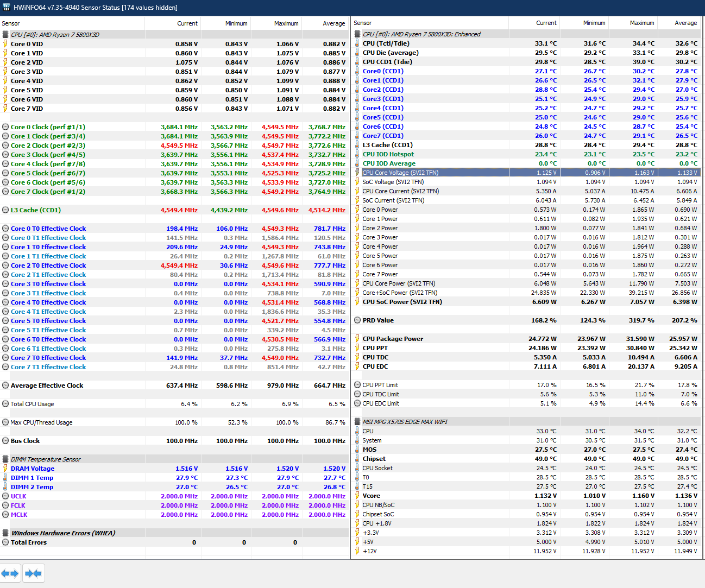The height and width of the screenshot is (588, 705).
Task: Click the 20.137 A maximum CPU EDC value
Action: click(x=641, y=366)
